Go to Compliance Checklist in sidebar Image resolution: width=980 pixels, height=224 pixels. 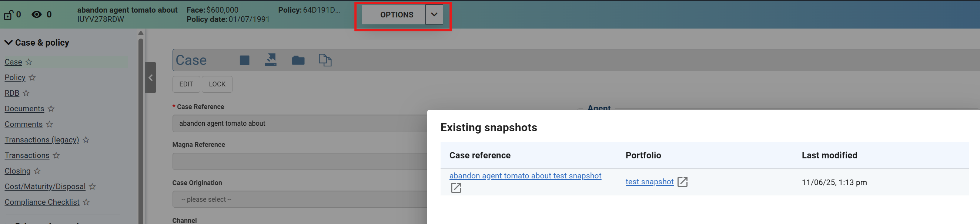42,202
